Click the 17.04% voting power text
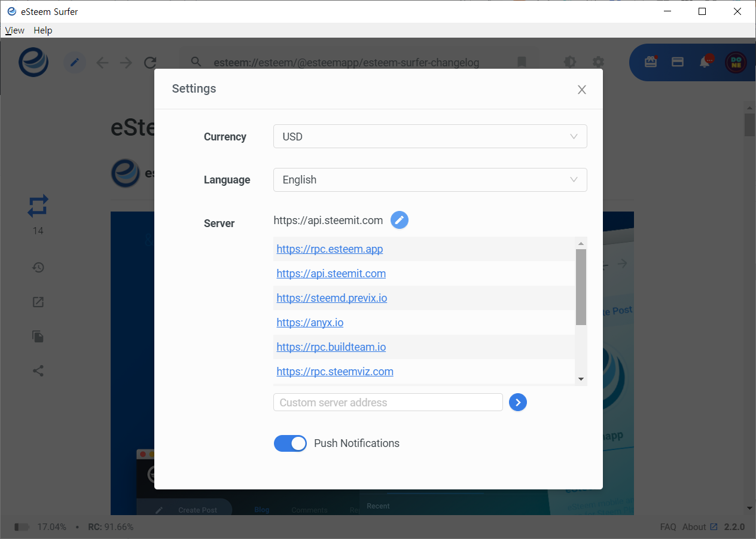 51,527
